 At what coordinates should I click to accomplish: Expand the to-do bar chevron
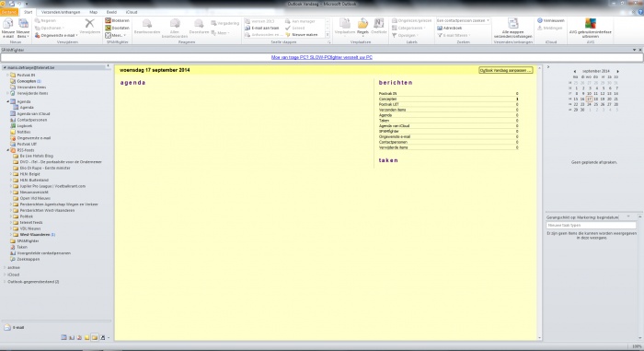click(548, 66)
